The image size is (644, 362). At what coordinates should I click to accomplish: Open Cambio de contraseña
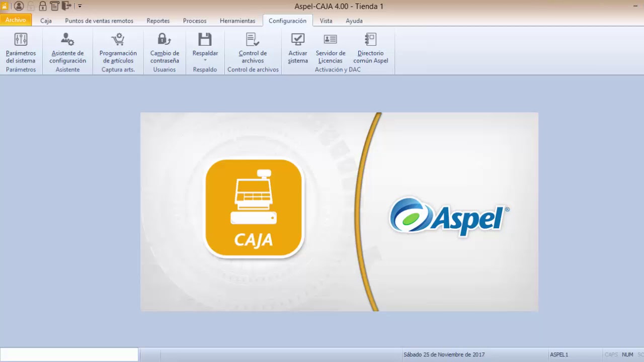tap(165, 48)
